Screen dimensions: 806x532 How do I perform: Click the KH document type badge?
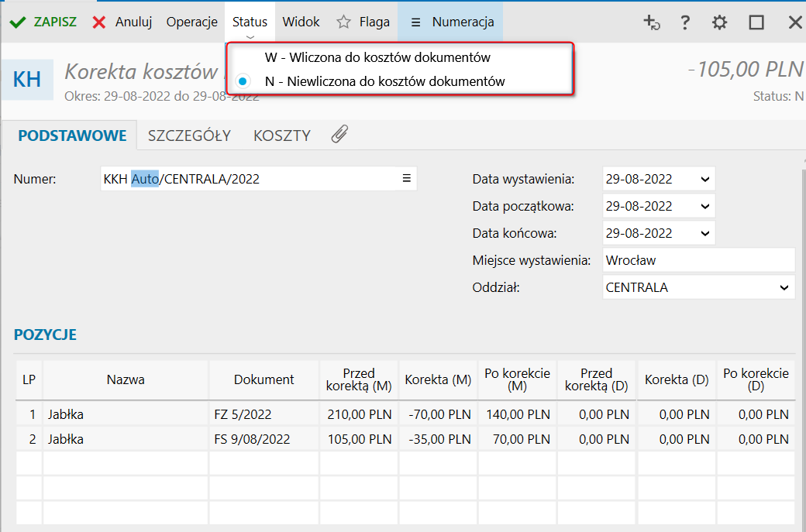pyautogui.click(x=26, y=80)
